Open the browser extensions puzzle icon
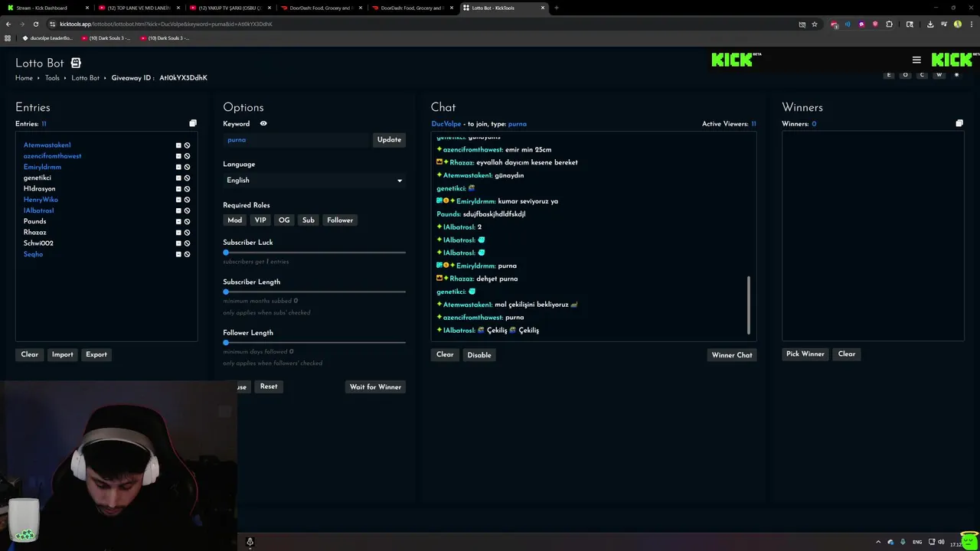This screenshot has width=980, height=551. pos(889,24)
